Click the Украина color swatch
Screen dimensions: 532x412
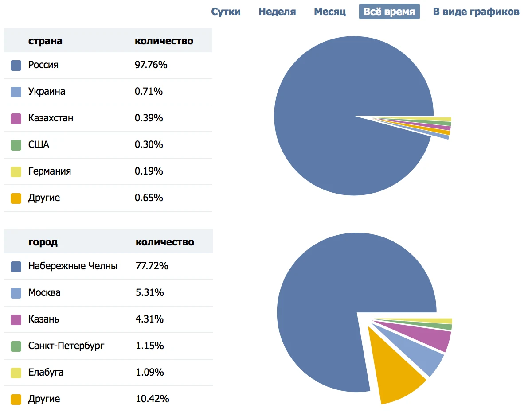click(16, 92)
